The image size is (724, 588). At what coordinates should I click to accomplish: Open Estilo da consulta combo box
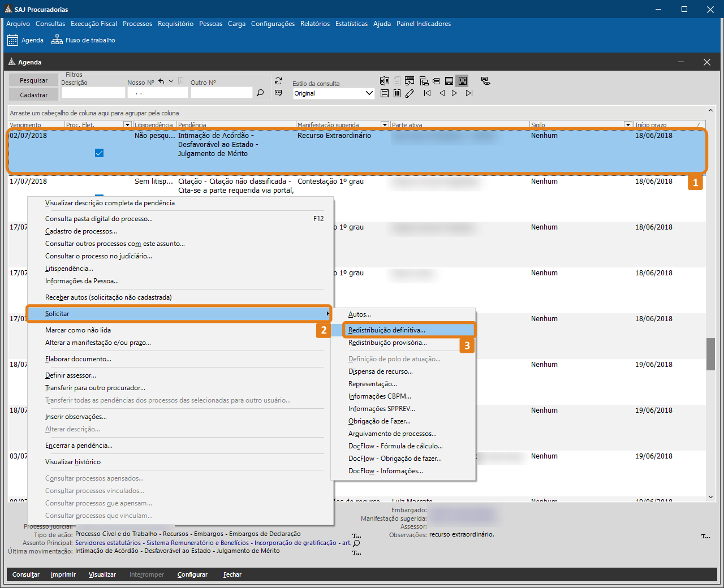click(x=334, y=93)
